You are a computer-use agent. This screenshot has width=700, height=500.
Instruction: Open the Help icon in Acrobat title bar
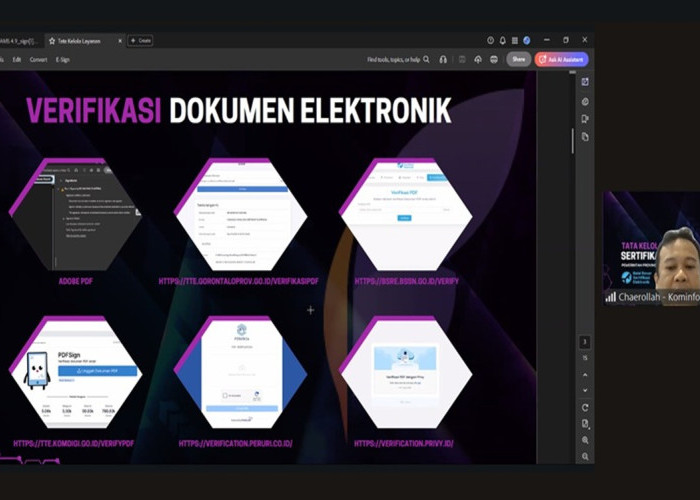coord(491,41)
